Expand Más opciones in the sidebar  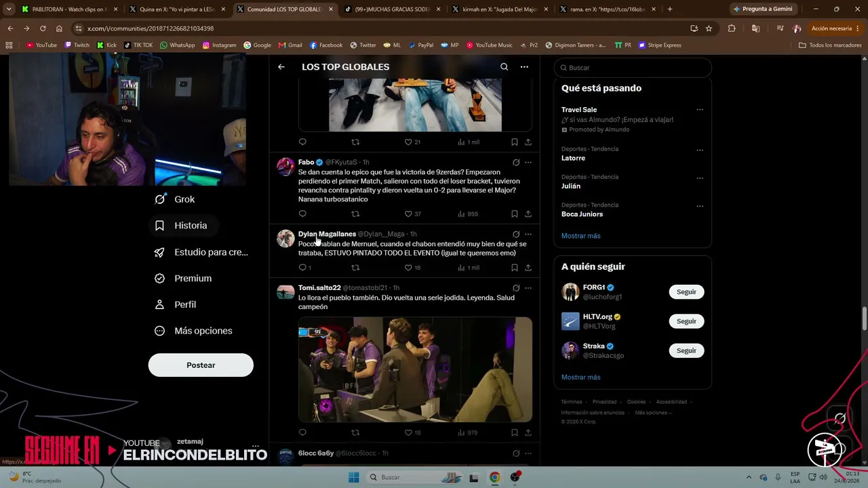point(194,331)
